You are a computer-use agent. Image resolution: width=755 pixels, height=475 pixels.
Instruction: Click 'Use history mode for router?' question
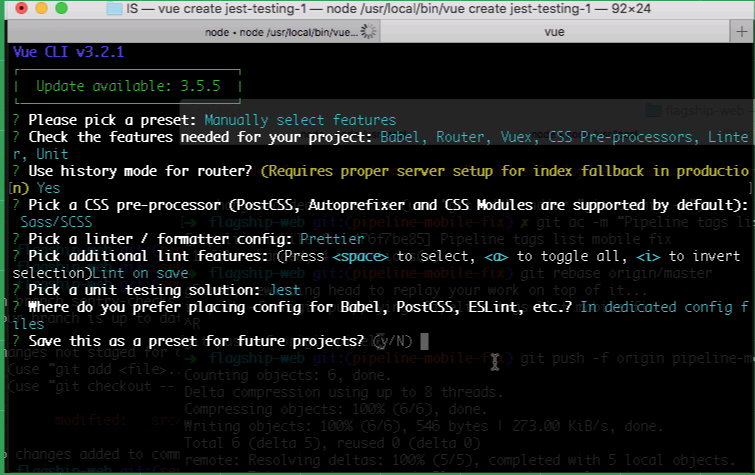click(x=140, y=171)
